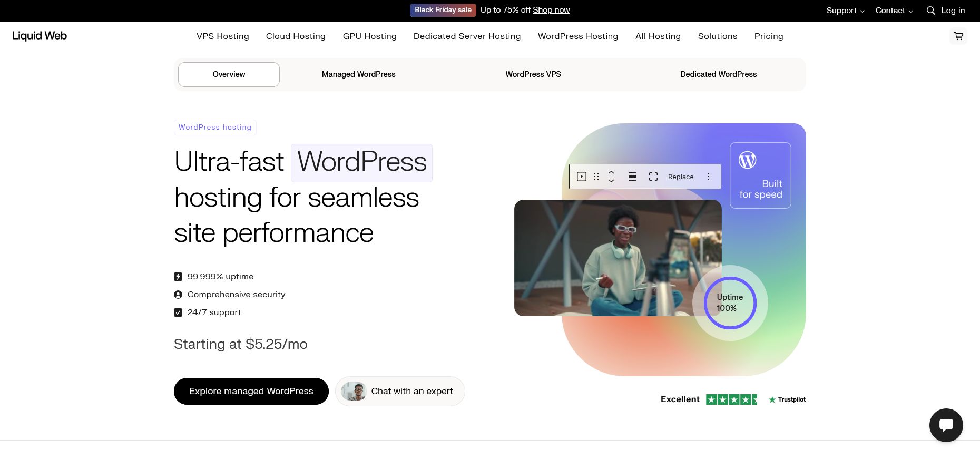Click the WordPress hosting tag label
980x459 pixels.
(x=215, y=128)
